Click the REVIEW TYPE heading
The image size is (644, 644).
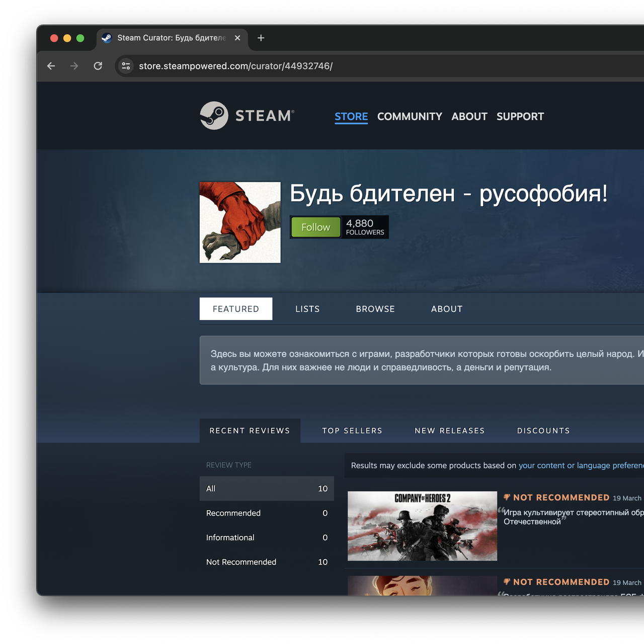(x=229, y=465)
